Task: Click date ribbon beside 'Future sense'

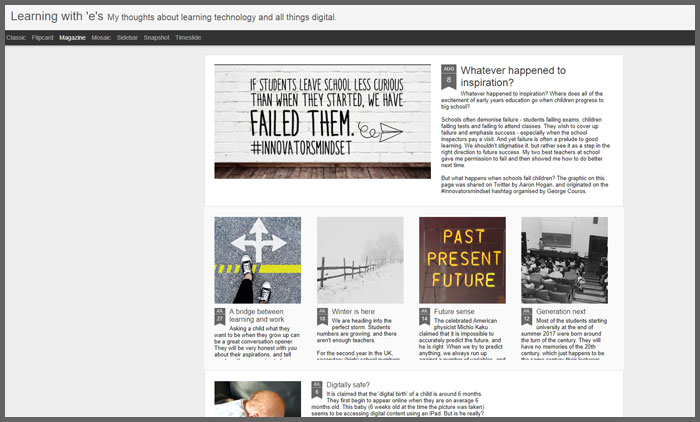Action: point(424,317)
